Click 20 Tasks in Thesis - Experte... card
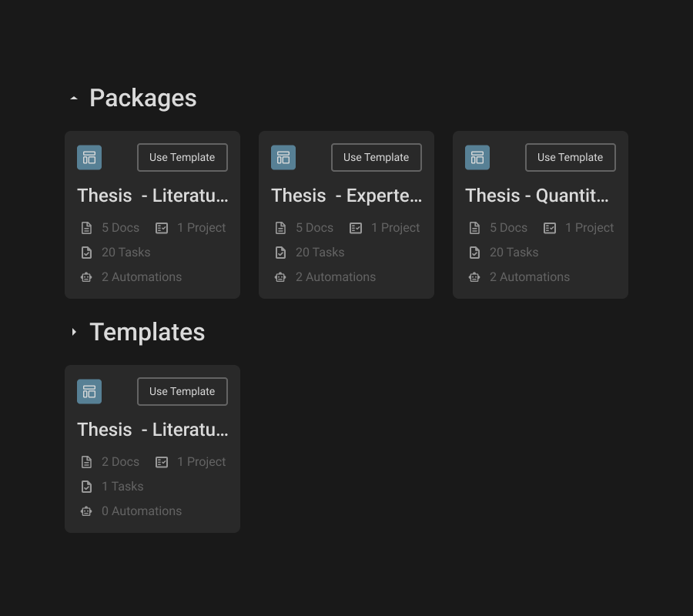Viewport: 693px width, 616px height. 320,253
